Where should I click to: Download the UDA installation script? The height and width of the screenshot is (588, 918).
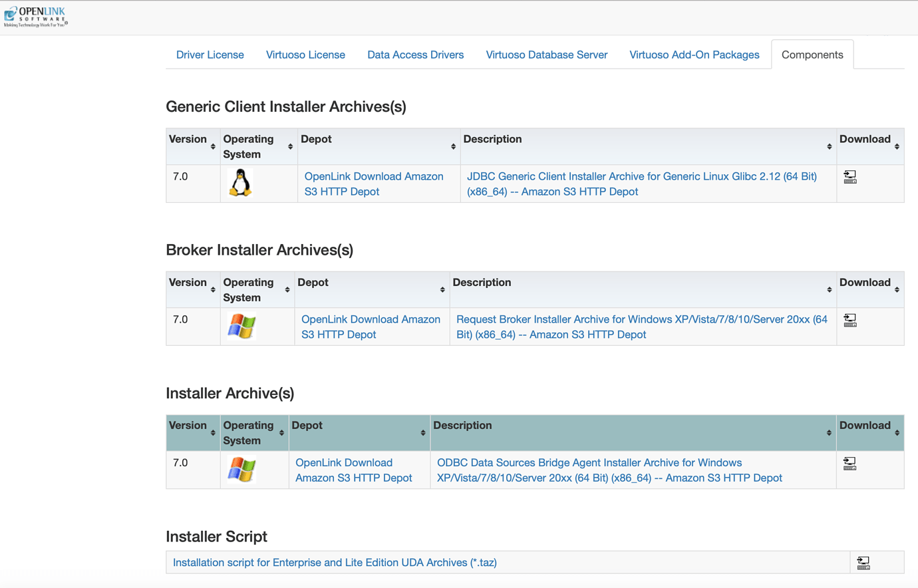[x=863, y=563]
